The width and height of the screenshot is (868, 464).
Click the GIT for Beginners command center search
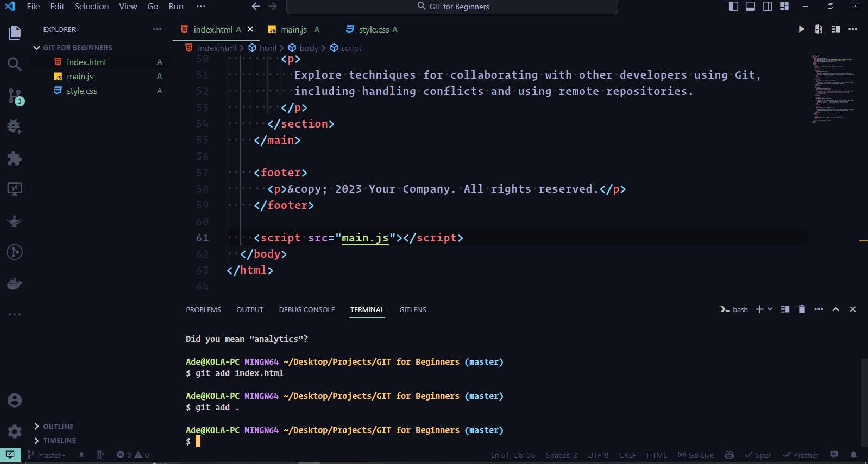tap(452, 7)
